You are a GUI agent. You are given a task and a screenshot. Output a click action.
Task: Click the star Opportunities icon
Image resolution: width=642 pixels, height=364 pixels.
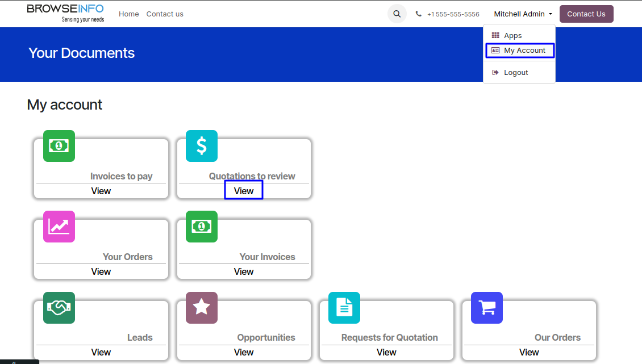click(202, 307)
